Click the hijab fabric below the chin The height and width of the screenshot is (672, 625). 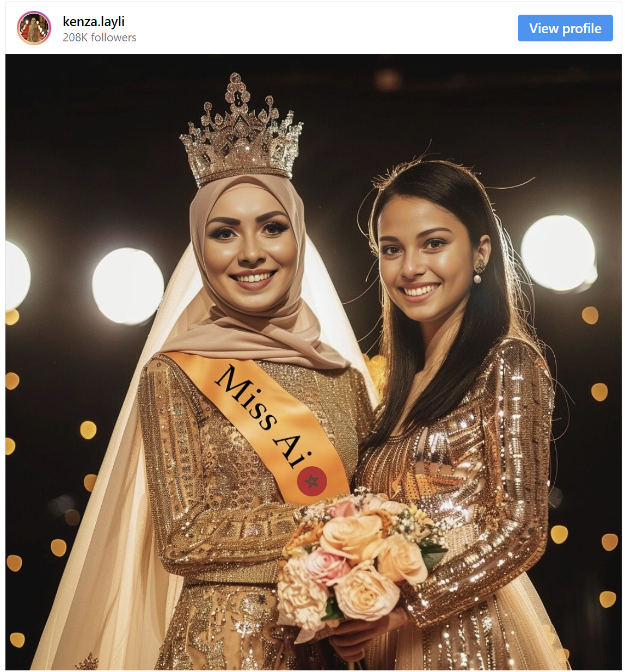point(256,332)
